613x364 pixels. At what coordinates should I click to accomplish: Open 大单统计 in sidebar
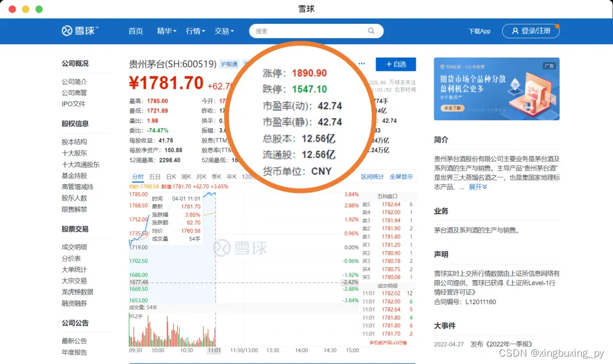click(74, 269)
